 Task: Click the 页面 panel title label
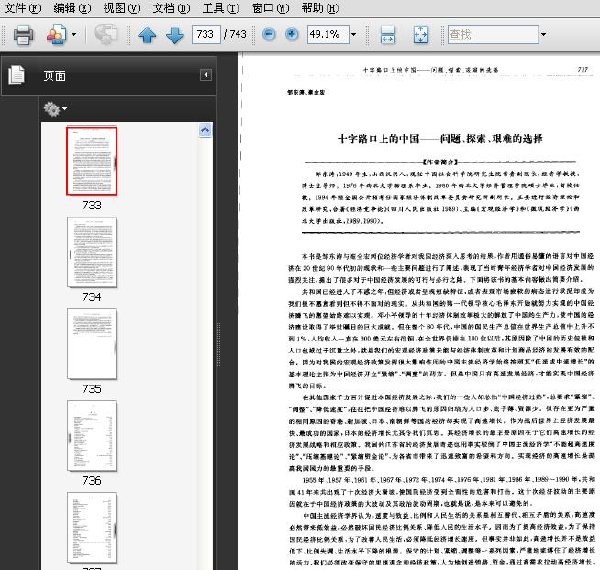54,76
